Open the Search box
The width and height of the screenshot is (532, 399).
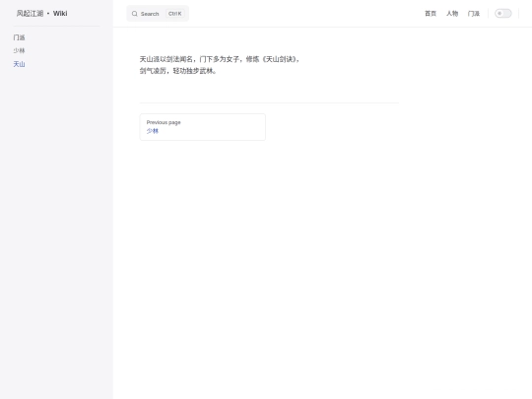[158, 14]
